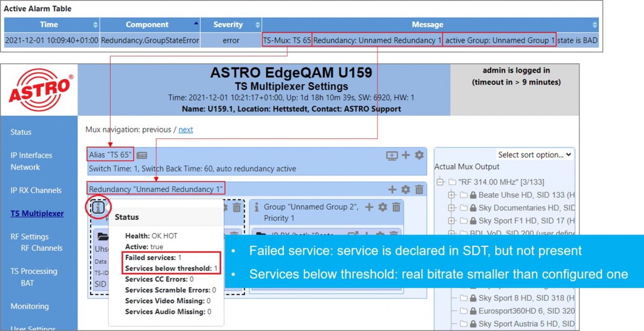644x331 pixels.
Task: Open gear settings in the Alias TS 65 bar
Action: [419, 155]
